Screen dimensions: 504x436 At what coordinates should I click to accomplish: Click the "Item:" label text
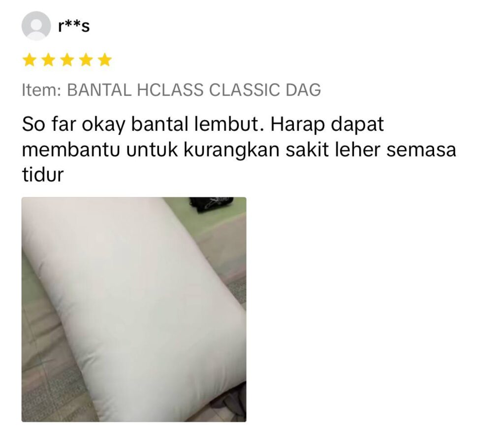[x=41, y=90]
